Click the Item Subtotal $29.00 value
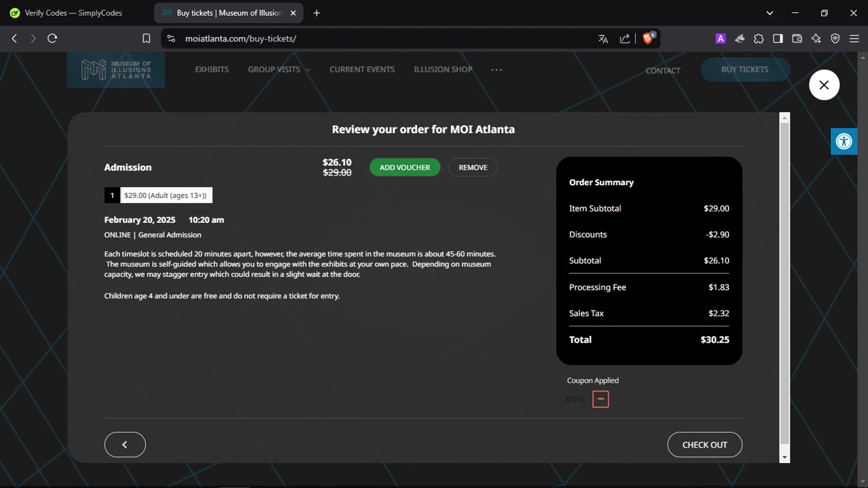This screenshot has height=488, width=868. [x=716, y=208]
